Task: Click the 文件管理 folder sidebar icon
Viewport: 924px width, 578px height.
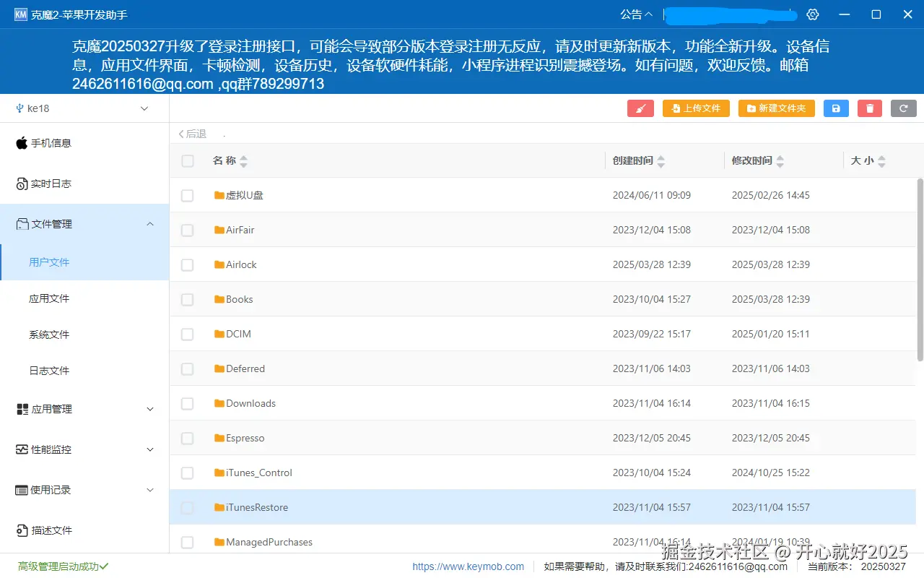Action: click(22, 224)
